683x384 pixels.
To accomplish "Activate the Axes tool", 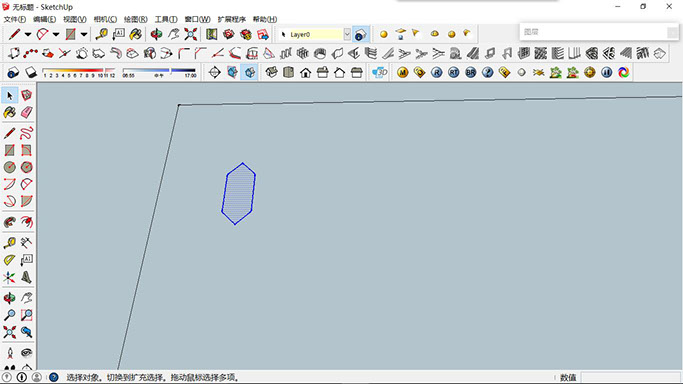I will (10, 277).
